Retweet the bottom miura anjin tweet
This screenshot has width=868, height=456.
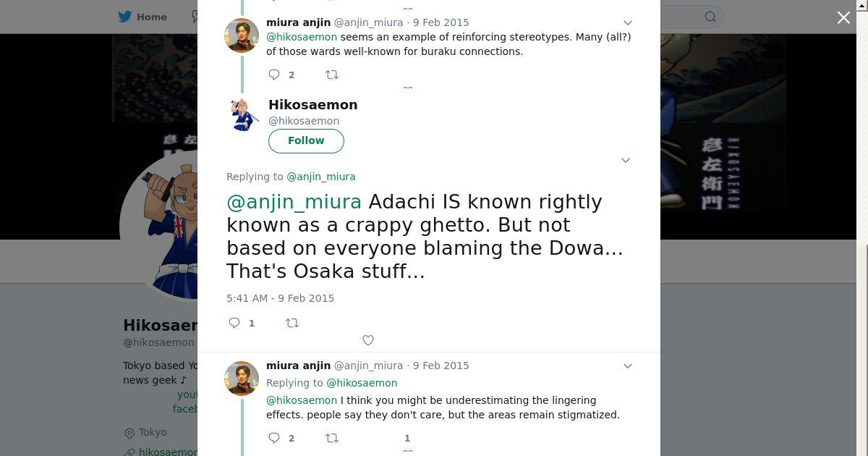tap(332, 438)
